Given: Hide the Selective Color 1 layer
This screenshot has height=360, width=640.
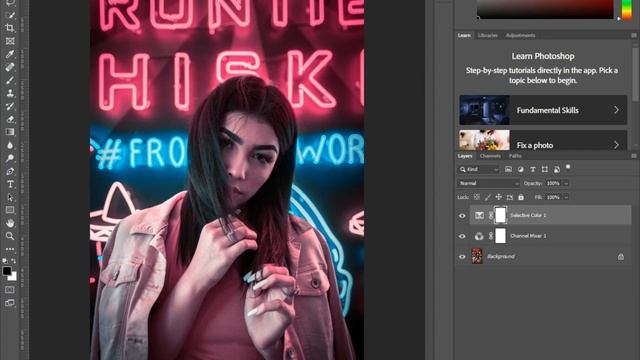Looking at the screenshot, I should [462, 216].
